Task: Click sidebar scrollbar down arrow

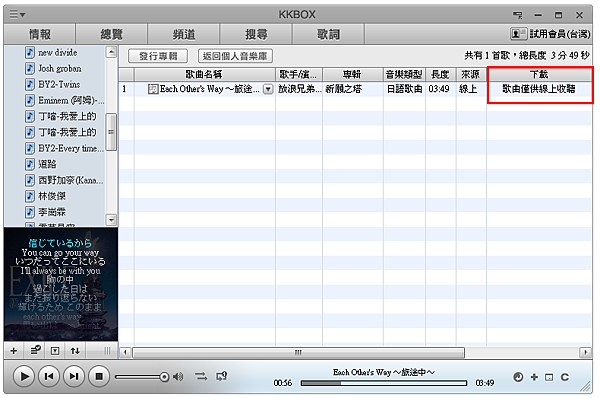Action: pos(111,220)
